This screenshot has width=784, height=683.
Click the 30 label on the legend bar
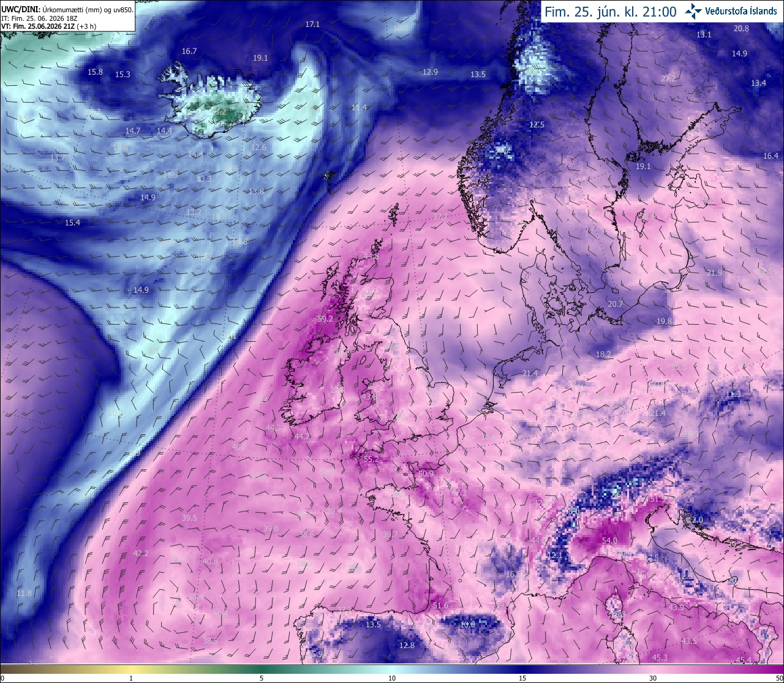[653, 678]
